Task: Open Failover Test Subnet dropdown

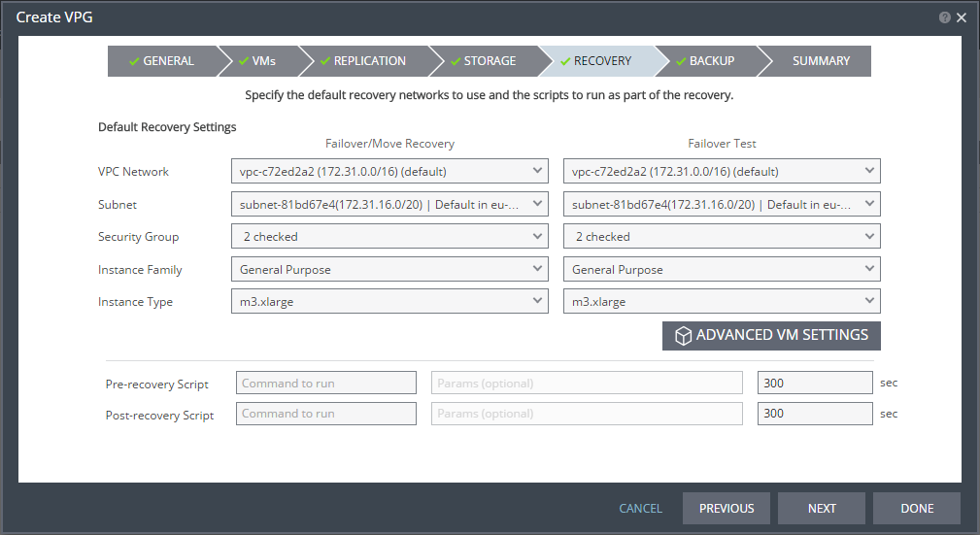Action: coord(722,204)
